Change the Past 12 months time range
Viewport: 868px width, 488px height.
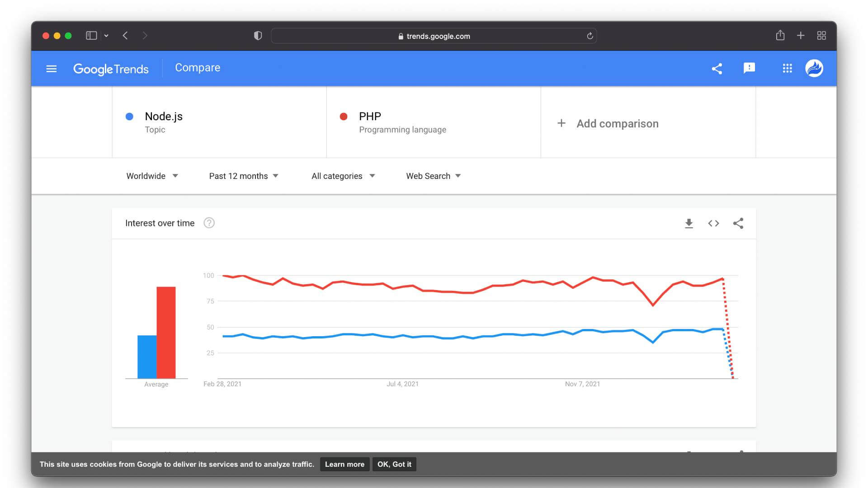click(243, 176)
